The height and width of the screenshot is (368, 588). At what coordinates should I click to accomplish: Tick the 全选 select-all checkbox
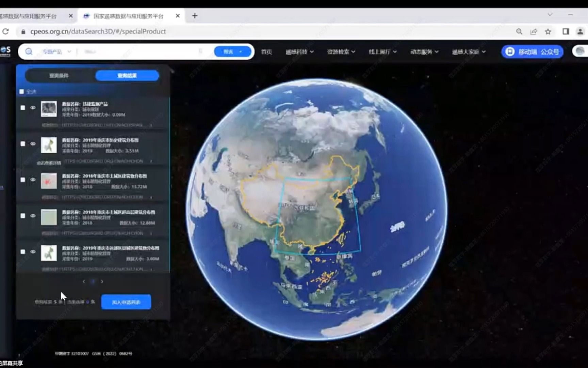point(22,92)
